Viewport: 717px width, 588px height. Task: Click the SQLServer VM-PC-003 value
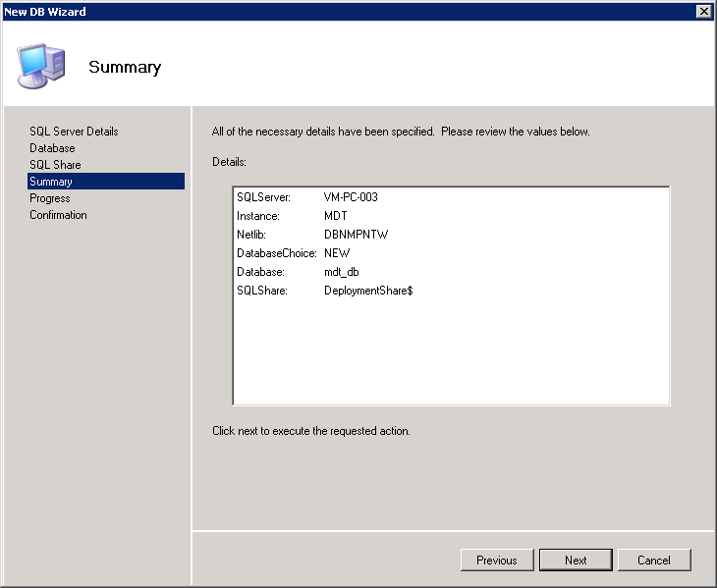[x=351, y=197]
